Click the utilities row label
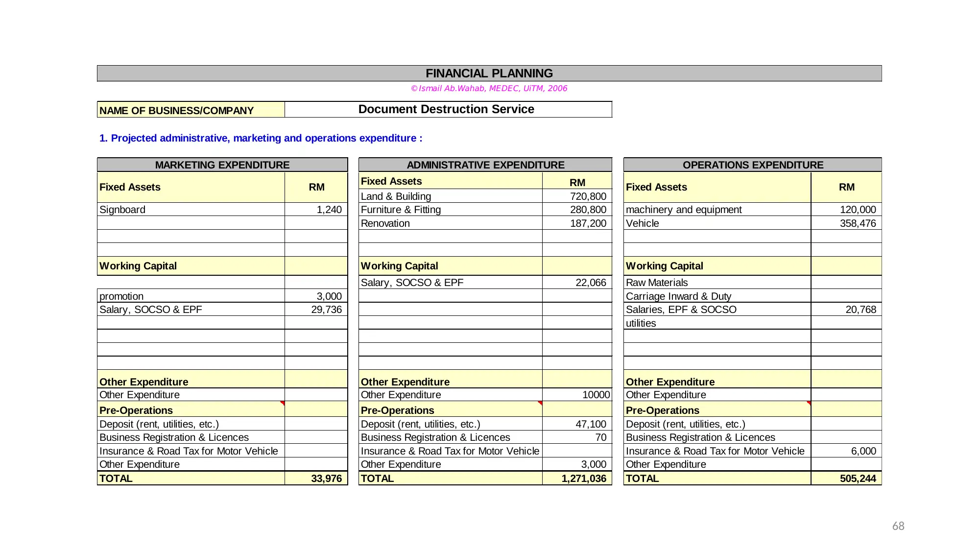Image resolution: width=980 pixels, height=551 pixels. [641, 323]
